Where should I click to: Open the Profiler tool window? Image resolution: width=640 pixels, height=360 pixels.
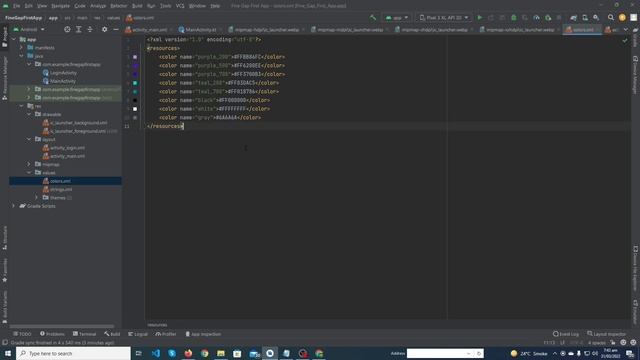click(166, 334)
